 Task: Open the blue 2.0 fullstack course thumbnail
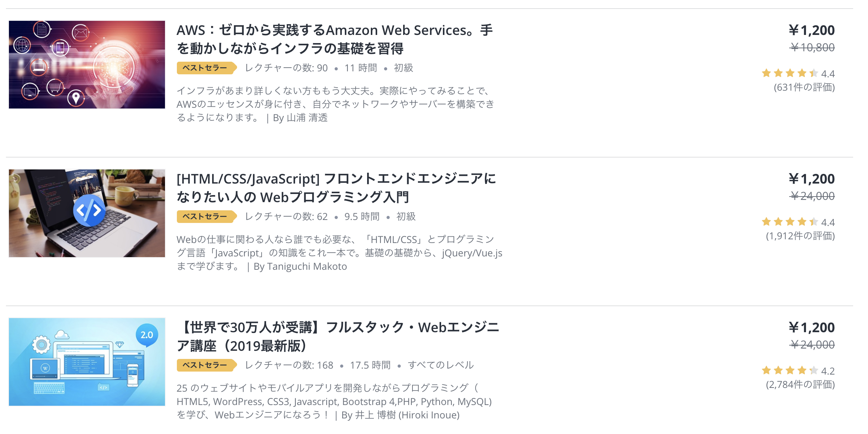(87, 362)
